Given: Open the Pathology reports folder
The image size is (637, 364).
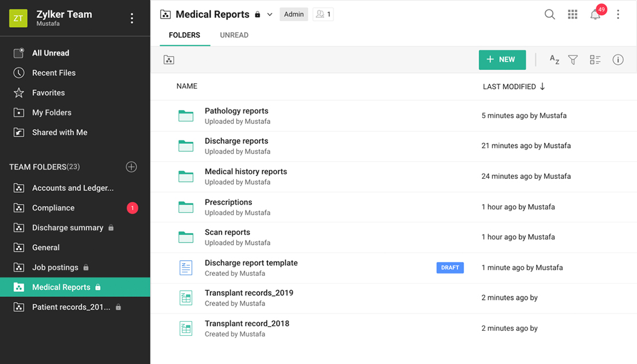Looking at the screenshot, I should 236,111.
